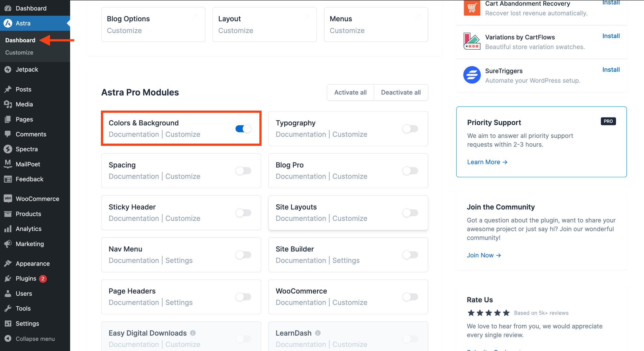Image resolution: width=644 pixels, height=351 pixels.
Task: Click the Media icon in the sidebar
Action: (8, 104)
